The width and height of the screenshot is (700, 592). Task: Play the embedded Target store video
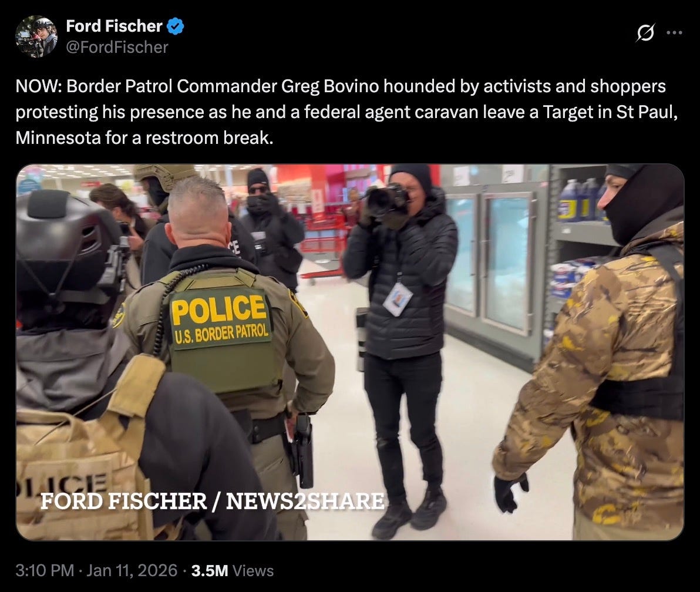pyautogui.click(x=350, y=352)
